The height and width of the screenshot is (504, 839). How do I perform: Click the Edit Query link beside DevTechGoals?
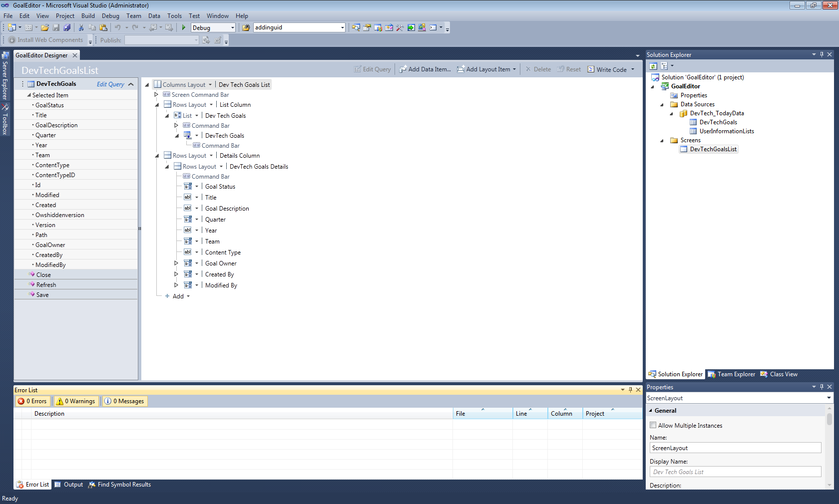pyautogui.click(x=110, y=84)
